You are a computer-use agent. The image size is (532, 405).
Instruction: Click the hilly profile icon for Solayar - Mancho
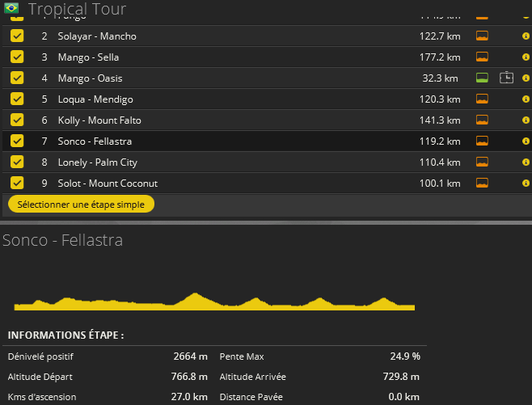click(482, 36)
